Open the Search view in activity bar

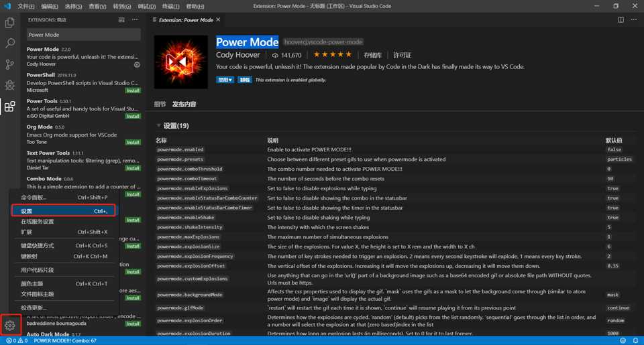pyautogui.click(x=10, y=43)
